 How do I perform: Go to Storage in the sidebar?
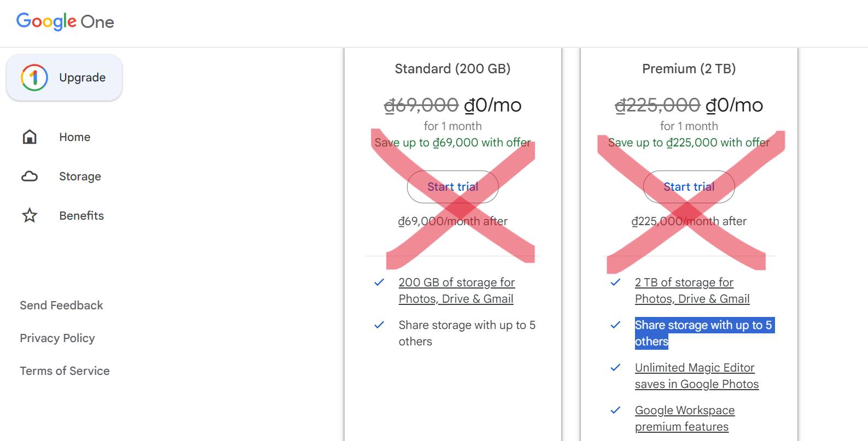pyautogui.click(x=80, y=177)
